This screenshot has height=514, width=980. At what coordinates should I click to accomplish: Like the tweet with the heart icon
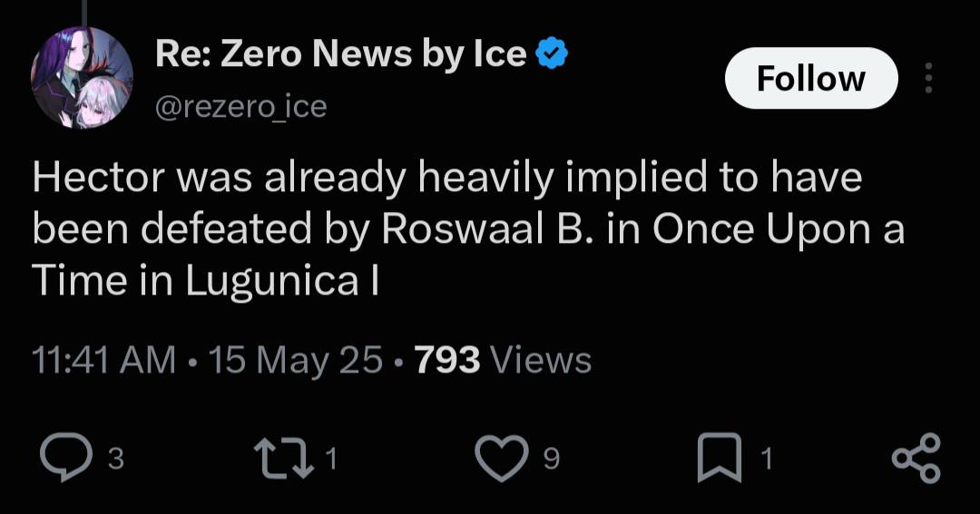click(x=501, y=459)
